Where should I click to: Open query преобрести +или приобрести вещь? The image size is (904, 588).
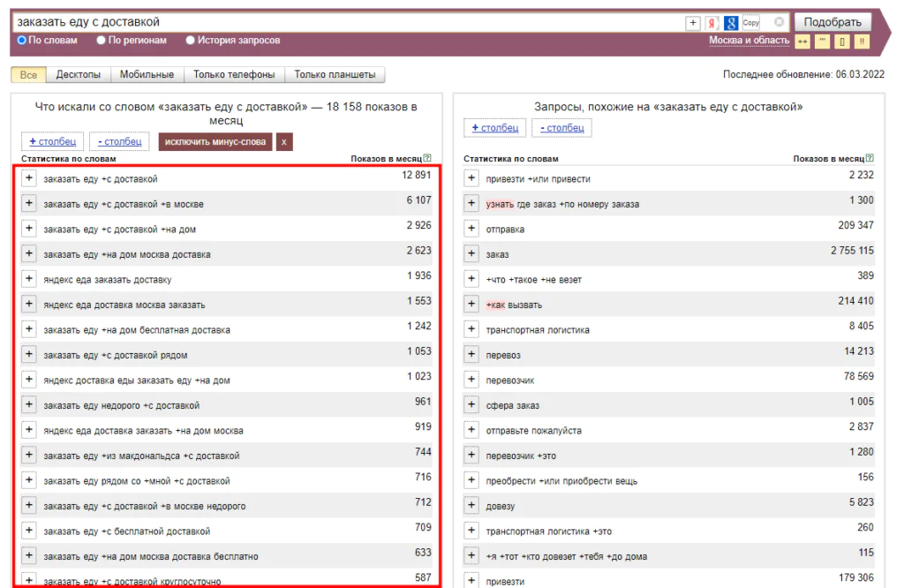pos(561,481)
